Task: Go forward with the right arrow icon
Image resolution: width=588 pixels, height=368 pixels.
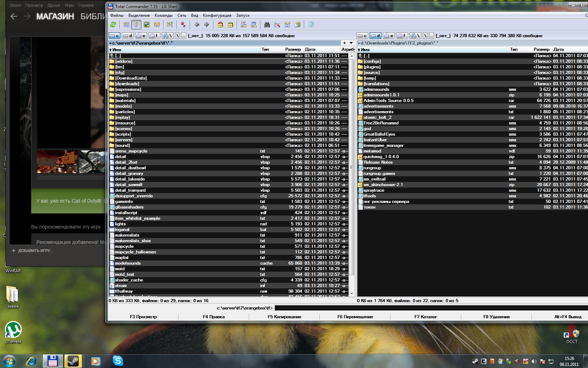Action: (x=206, y=25)
